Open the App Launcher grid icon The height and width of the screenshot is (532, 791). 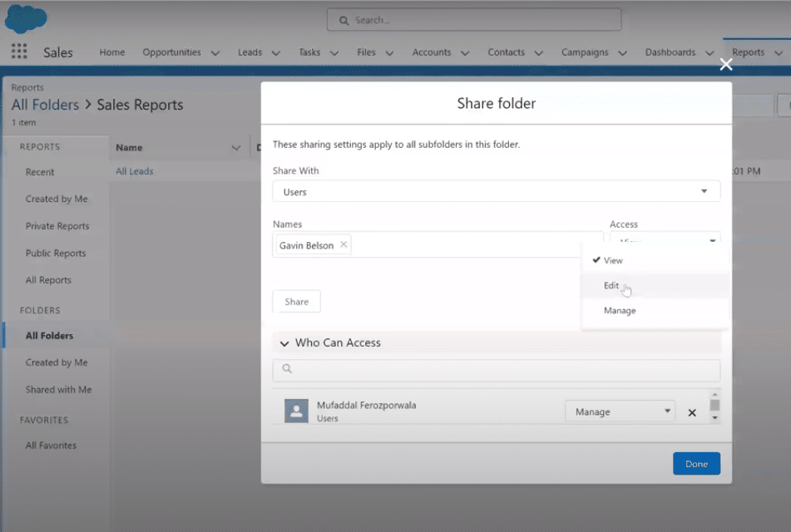19,51
